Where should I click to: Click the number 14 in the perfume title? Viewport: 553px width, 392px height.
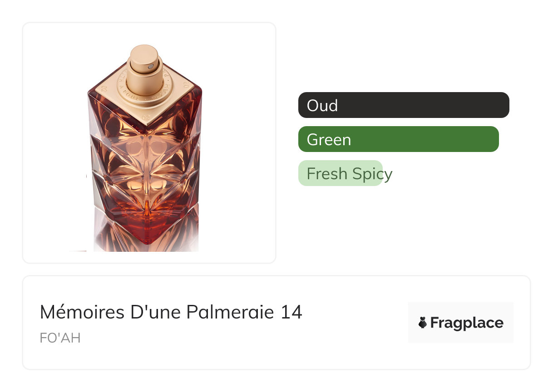tap(291, 312)
